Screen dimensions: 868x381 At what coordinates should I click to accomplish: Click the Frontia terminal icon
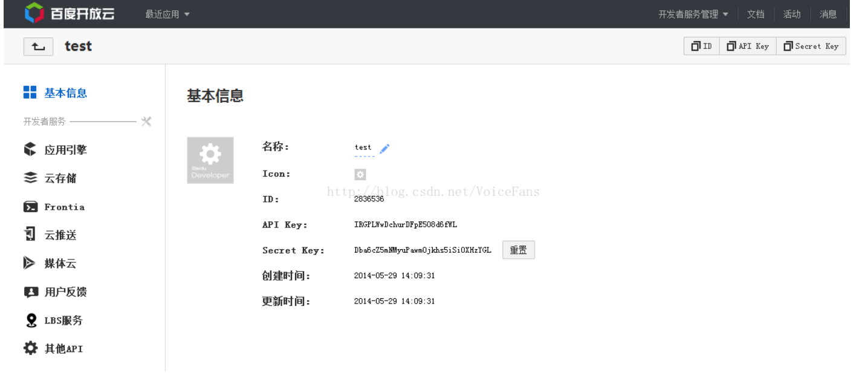click(x=30, y=207)
